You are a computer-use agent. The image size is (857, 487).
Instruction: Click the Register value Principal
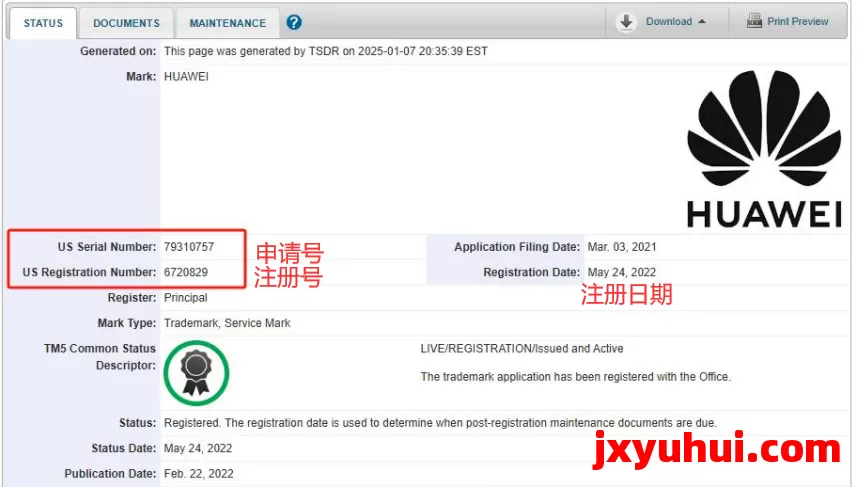(186, 298)
